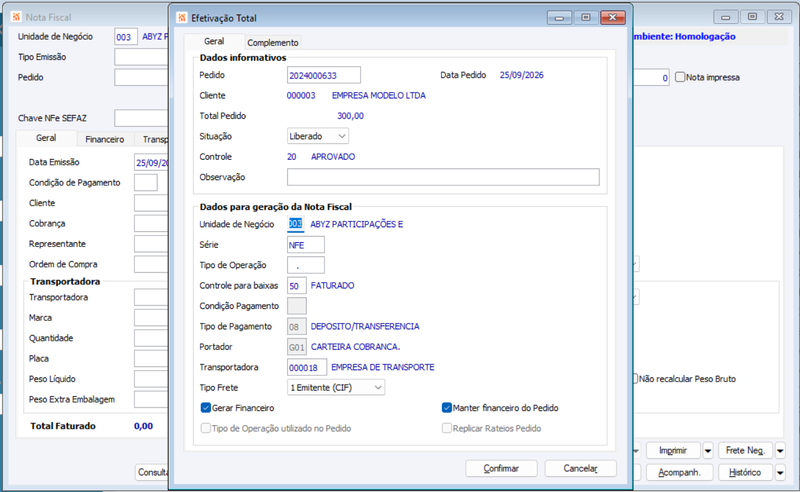Confirm with the Confirmar button
The image size is (800, 492).
[501, 469]
